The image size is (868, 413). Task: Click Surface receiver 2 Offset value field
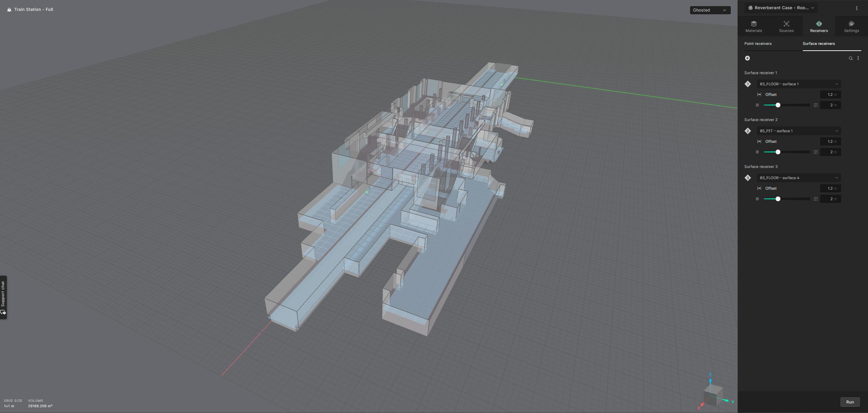(x=830, y=141)
